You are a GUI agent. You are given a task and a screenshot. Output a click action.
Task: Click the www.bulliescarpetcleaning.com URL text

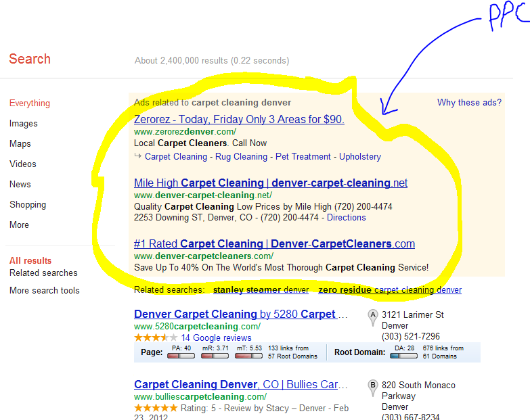point(200,397)
